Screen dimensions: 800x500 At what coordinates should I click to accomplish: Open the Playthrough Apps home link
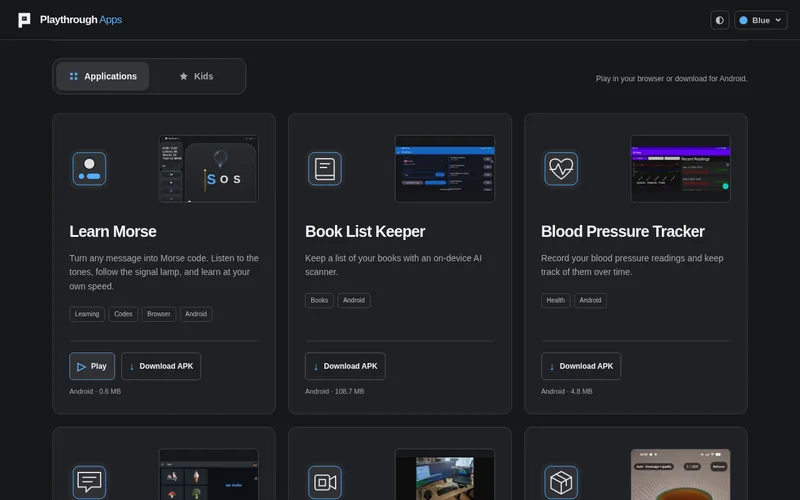pyautogui.click(x=70, y=20)
